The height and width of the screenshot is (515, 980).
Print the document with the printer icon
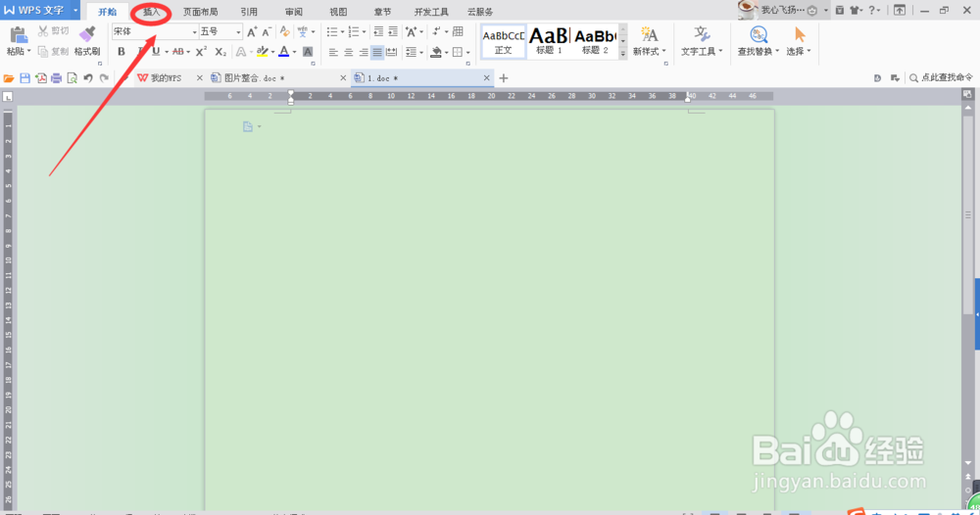click(56, 78)
